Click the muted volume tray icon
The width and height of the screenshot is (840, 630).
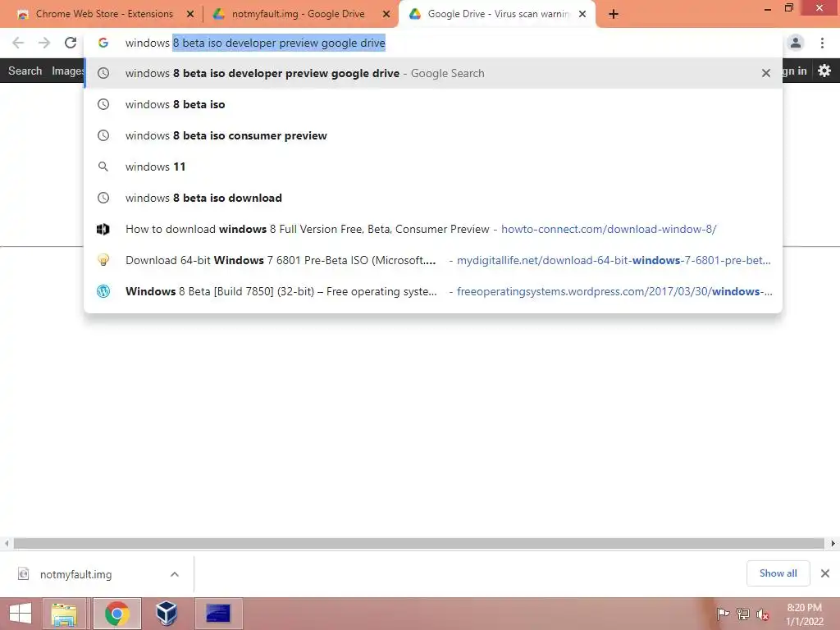click(763, 614)
